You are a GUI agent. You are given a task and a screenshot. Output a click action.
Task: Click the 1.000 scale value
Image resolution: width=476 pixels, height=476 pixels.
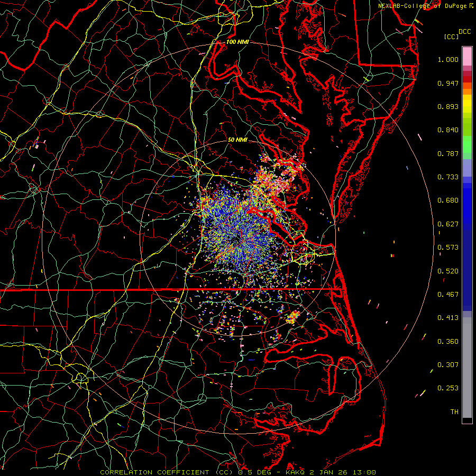click(448, 59)
